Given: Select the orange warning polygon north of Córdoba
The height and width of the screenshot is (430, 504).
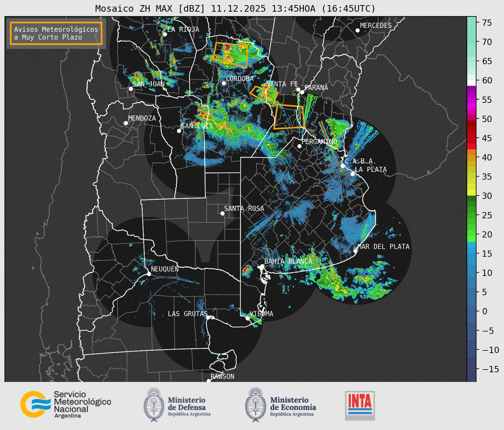Looking at the screenshot, I should [231, 55].
